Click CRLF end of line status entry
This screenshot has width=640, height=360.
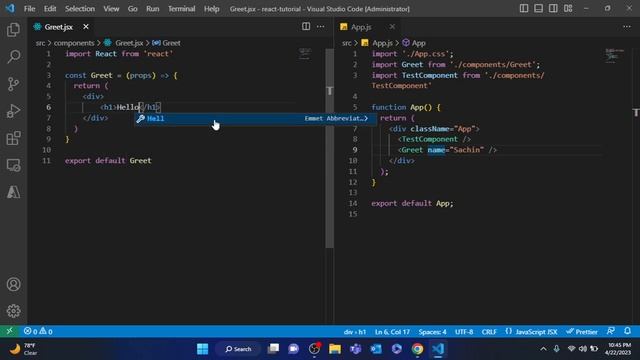489,331
